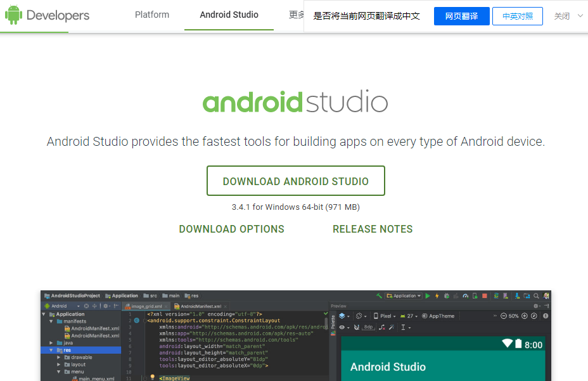Open the 更多 nav menu
588x381 pixels.
coord(297,15)
